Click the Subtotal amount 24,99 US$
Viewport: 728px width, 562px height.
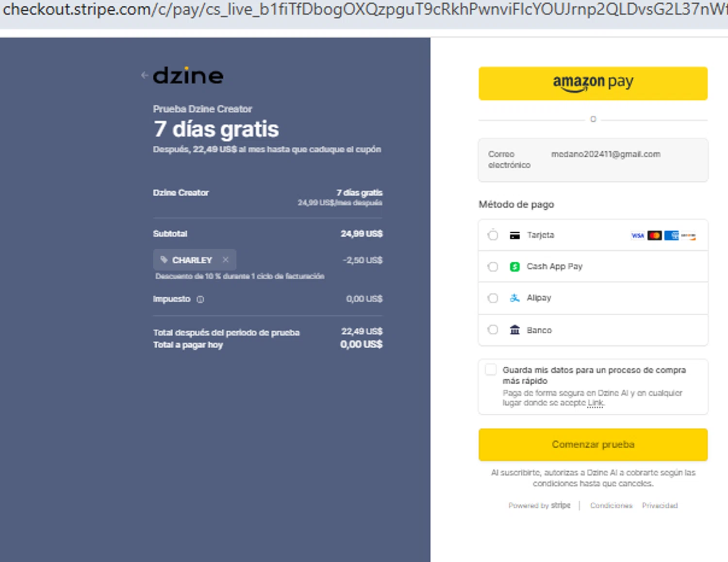pyautogui.click(x=362, y=234)
